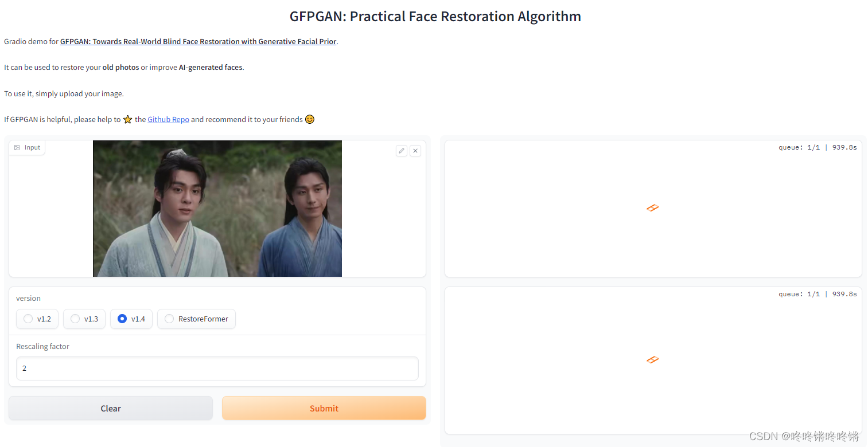Click the edit pencil icon on input image
Image resolution: width=868 pixels, height=447 pixels.
coord(402,151)
